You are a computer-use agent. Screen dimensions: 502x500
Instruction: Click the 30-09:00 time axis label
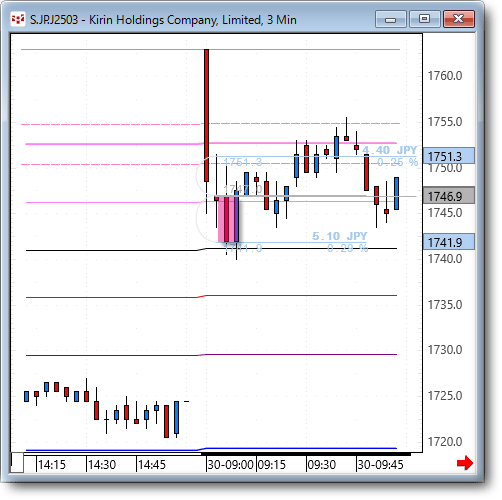(x=230, y=465)
